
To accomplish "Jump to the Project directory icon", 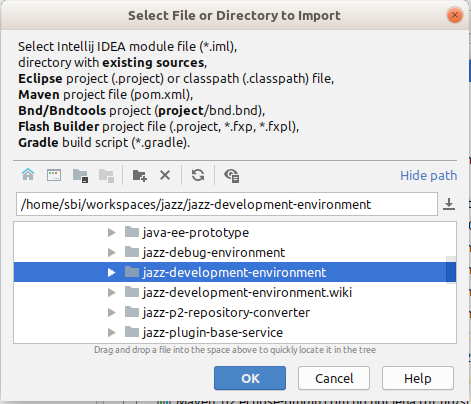I will (80, 175).
